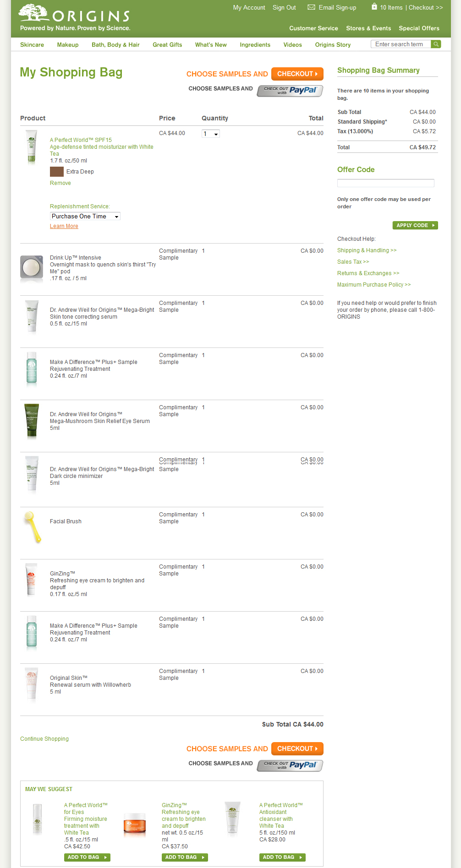Click the top Check Out with PayPal button
This screenshot has width=461, height=868.
pyautogui.click(x=290, y=91)
